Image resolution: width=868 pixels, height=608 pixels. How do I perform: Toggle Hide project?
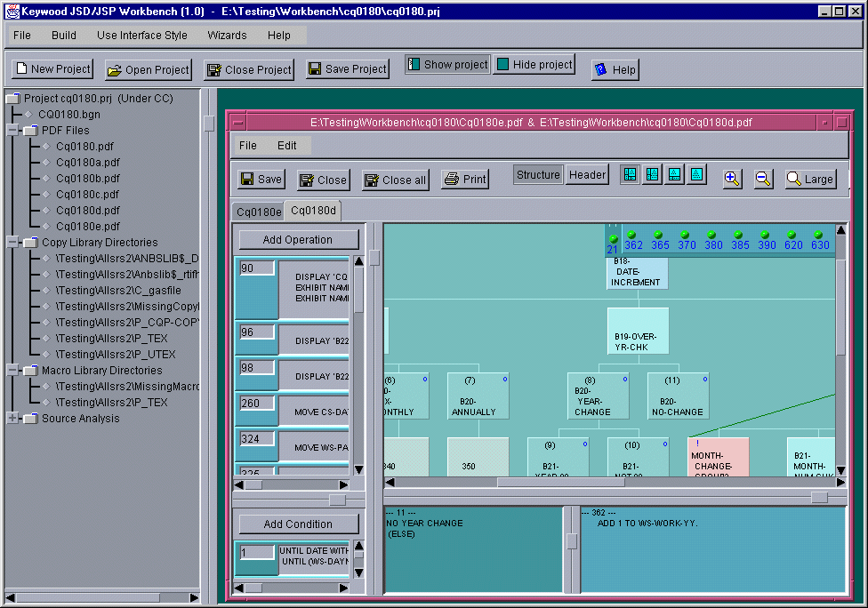coord(534,65)
